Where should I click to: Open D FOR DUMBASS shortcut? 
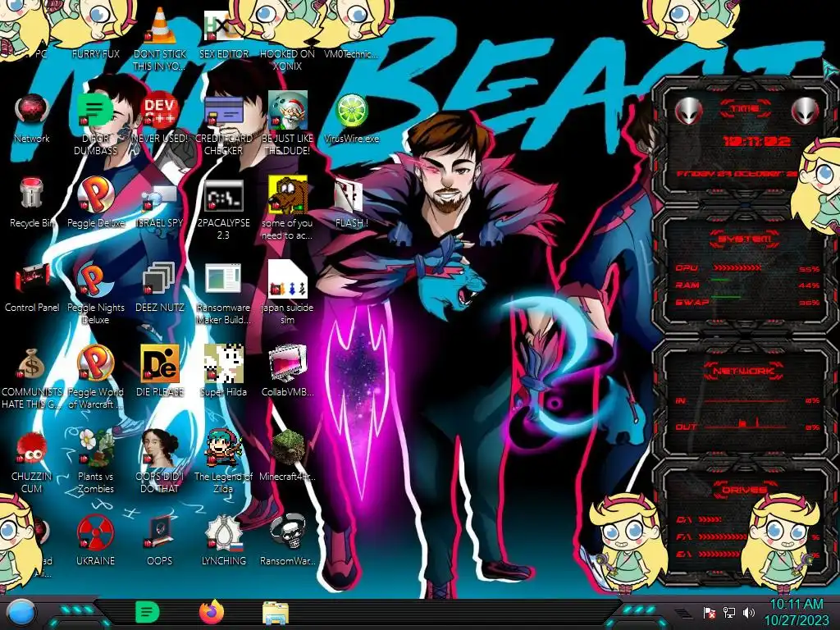click(95, 123)
